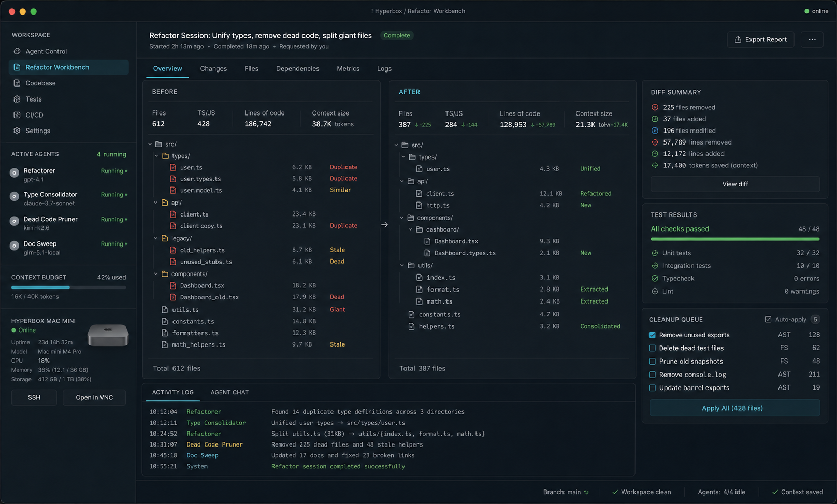
Task: Click the Integration tests status icon
Action: 655,266
